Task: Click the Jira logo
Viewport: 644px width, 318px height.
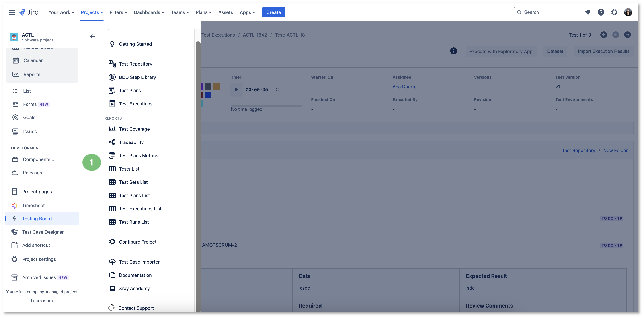Action: [29, 12]
